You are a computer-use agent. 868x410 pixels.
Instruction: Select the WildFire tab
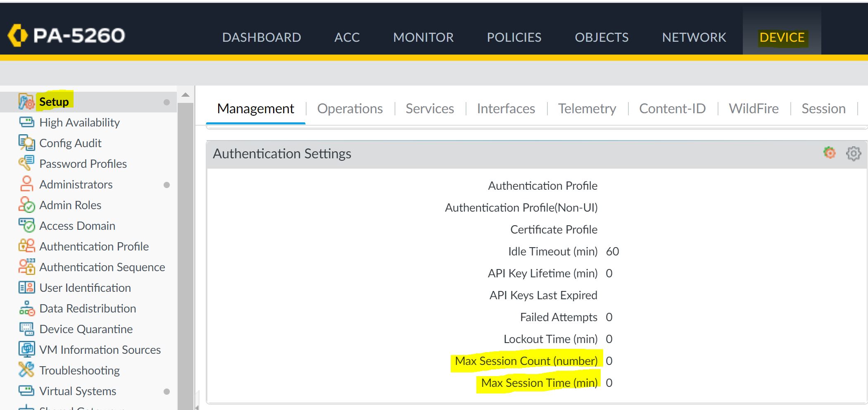pyautogui.click(x=753, y=109)
